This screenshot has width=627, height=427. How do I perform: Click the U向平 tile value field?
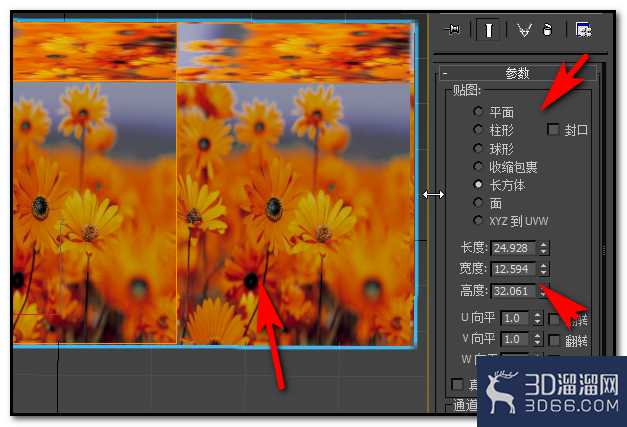click(515, 318)
